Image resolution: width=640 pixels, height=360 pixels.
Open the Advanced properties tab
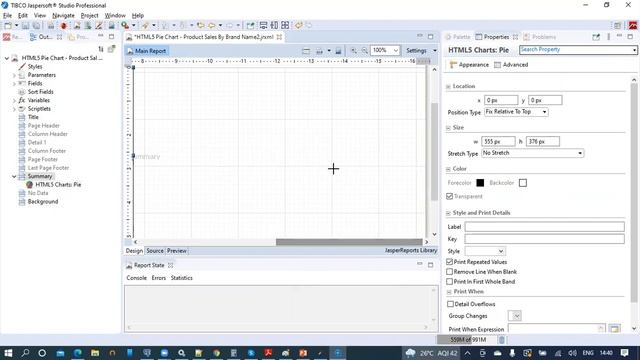tap(511, 64)
